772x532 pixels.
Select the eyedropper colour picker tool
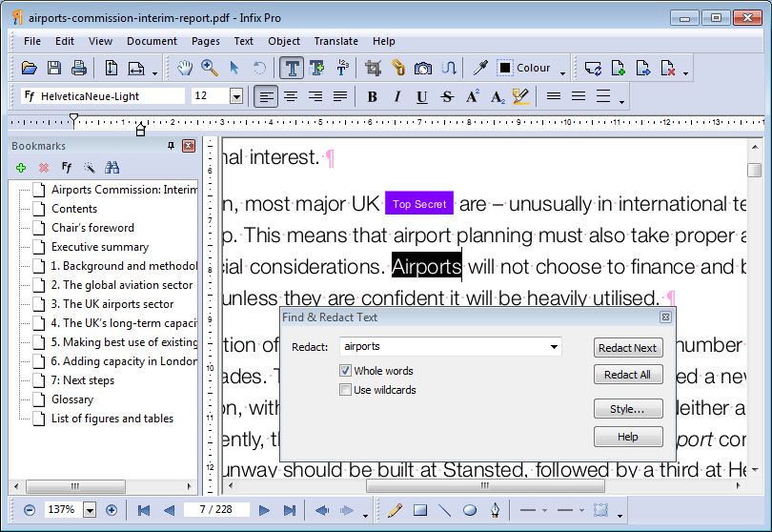tap(481, 68)
